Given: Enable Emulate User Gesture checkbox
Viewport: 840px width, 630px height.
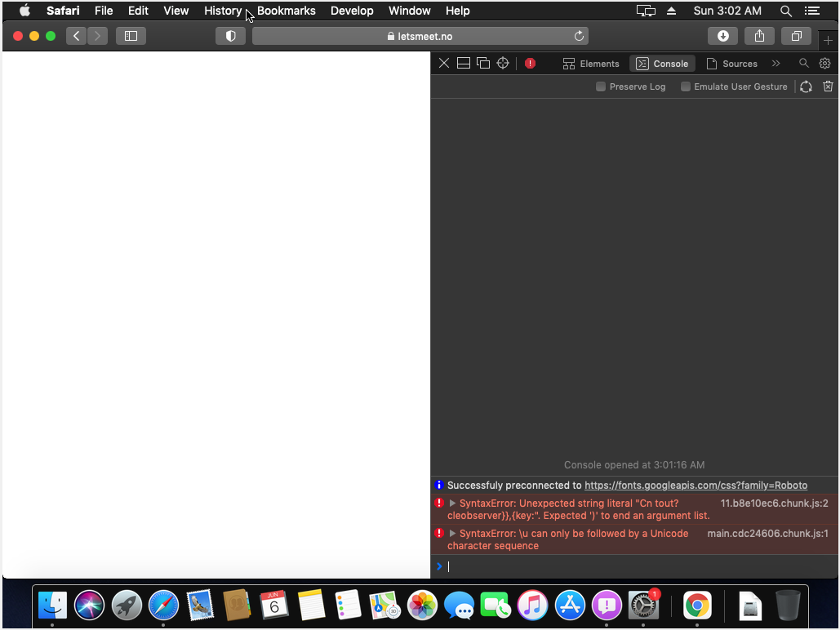Looking at the screenshot, I should tap(685, 87).
